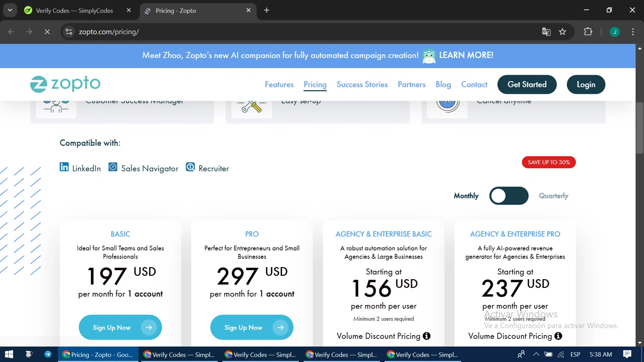Screen dimensions: 644x362
Task: Open info icon for Agency & Enterprise Basic volume discount
Action: (426, 336)
